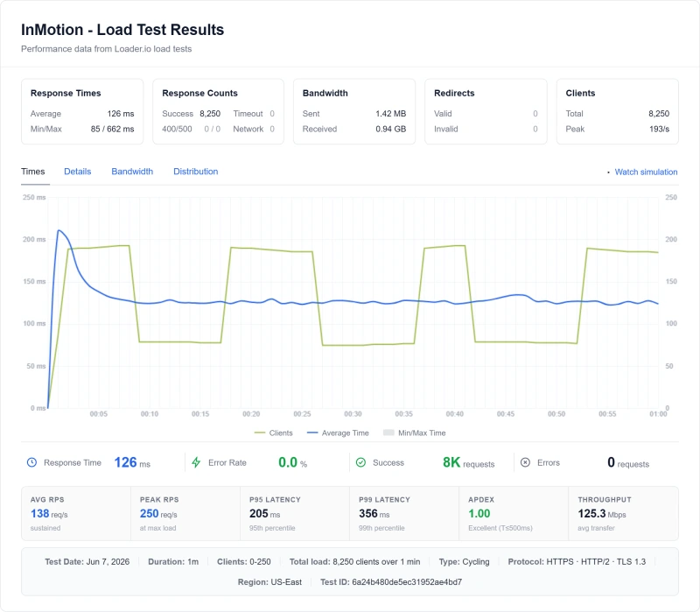Click the Sent value 1.42 MB
700x612 pixels.
click(390, 114)
